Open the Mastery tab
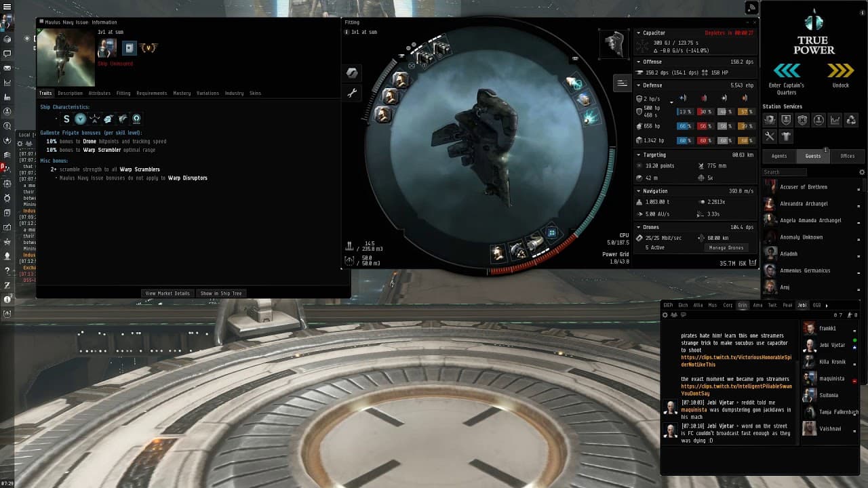Viewport: 868px width, 488px height. point(182,94)
